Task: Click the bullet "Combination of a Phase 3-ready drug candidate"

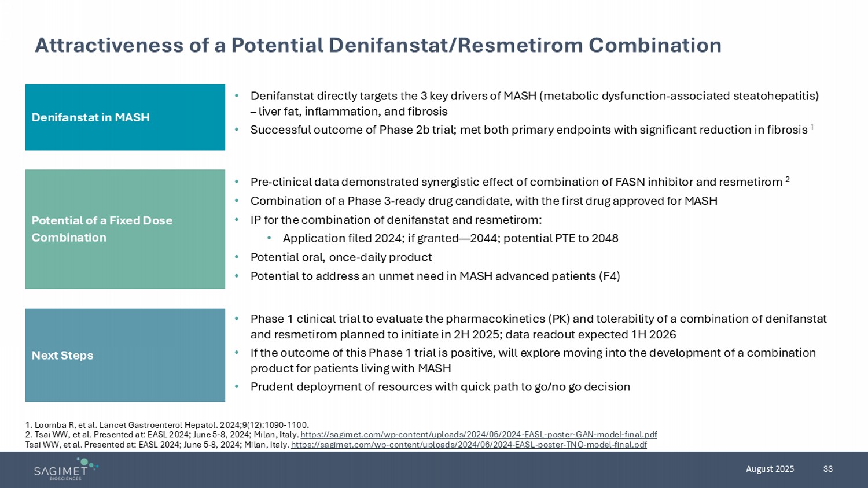Action: tap(484, 201)
